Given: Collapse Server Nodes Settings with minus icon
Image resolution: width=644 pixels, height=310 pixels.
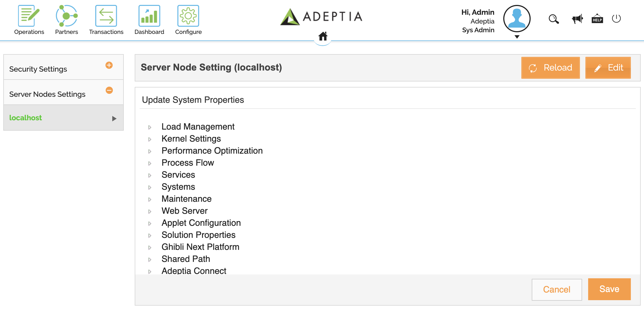Looking at the screenshot, I should point(109,90).
